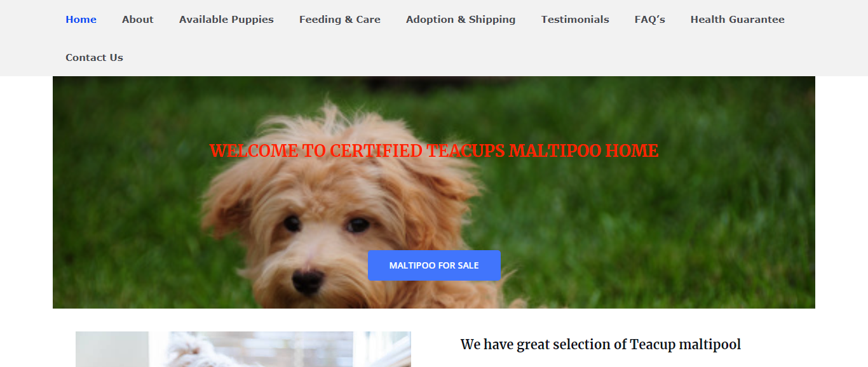Navigate to Health Guarantee
The image size is (868, 367).
coord(737,19)
